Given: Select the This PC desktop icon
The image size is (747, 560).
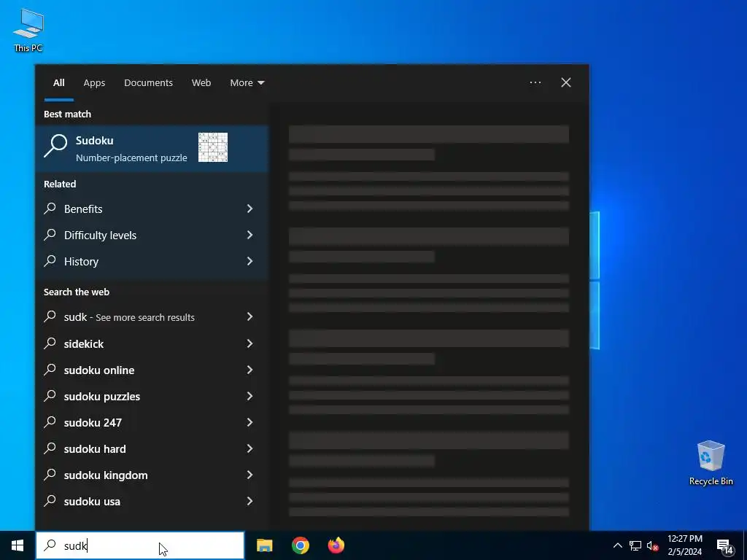Looking at the screenshot, I should [x=28, y=29].
